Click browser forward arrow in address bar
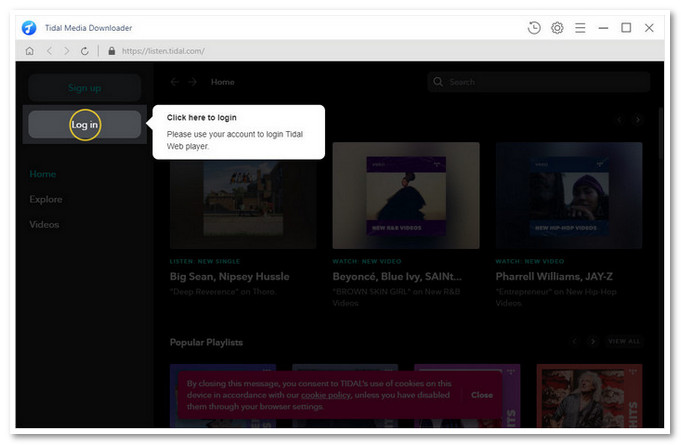681x445 pixels. pos(66,51)
